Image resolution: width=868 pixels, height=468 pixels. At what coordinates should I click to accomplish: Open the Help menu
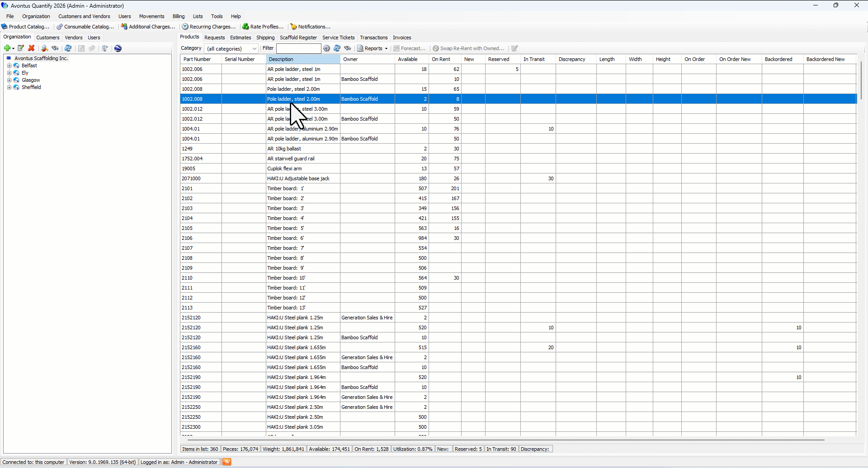[236, 16]
